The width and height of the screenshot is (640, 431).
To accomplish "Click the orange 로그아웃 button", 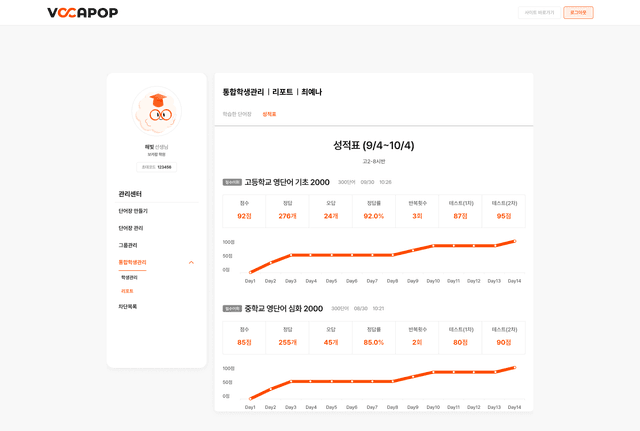I will click(x=578, y=13).
